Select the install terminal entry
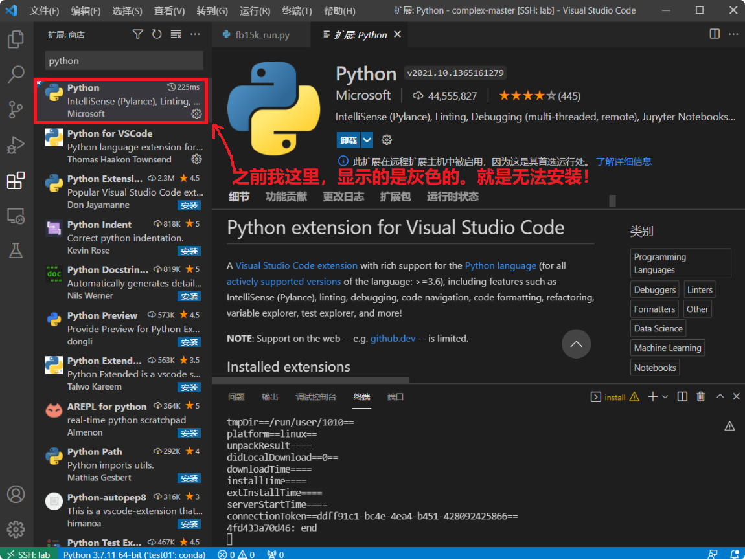This screenshot has width=745, height=560. (615, 397)
